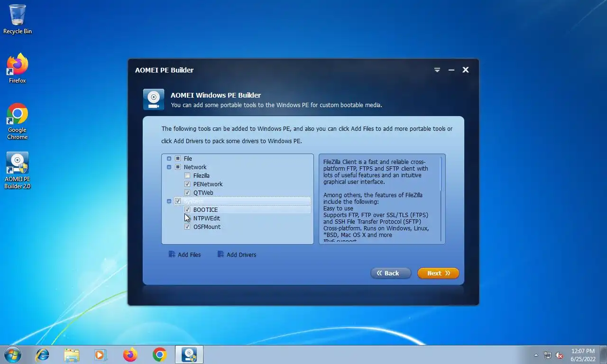Click the muted volume icon in the tray

559,355
